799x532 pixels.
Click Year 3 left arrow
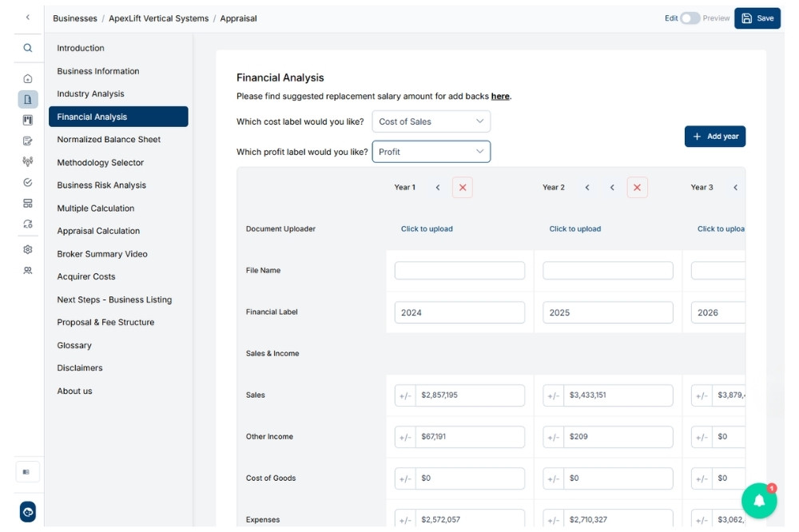[x=735, y=188]
